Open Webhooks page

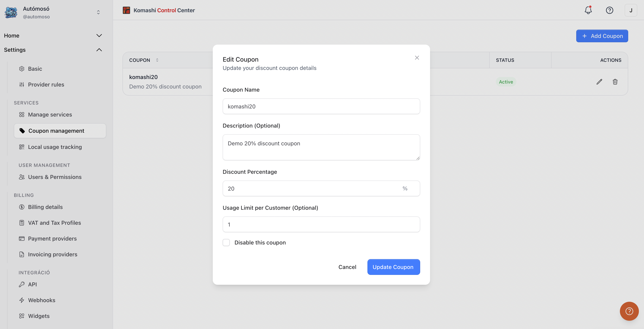[41, 300]
